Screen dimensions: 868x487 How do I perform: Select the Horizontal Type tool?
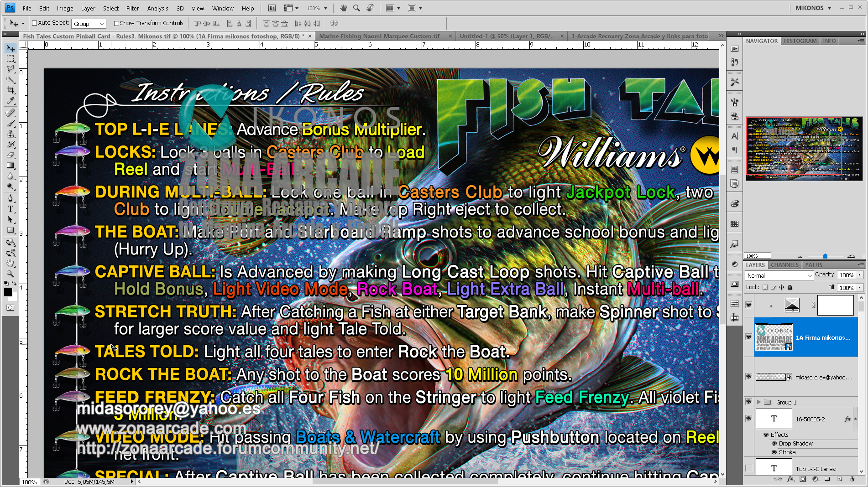coord(10,209)
